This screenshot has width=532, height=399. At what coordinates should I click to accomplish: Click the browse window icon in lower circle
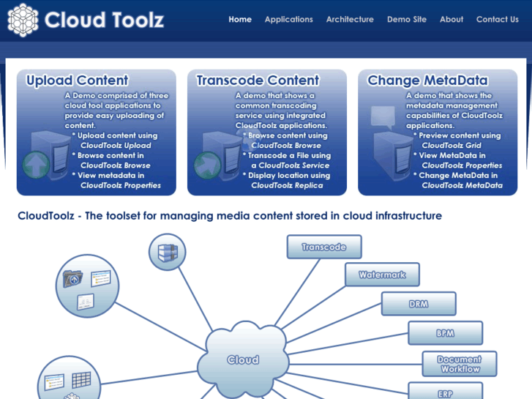pyautogui.click(x=54, y=382)
